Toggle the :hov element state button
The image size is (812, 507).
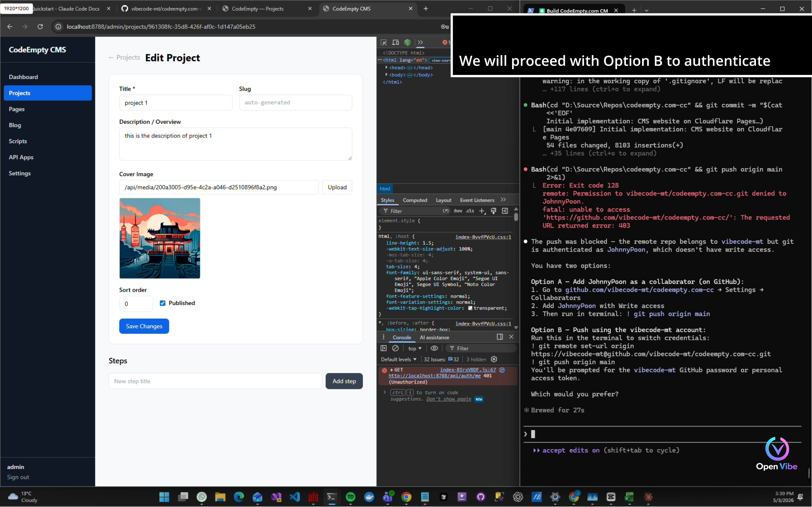(x=458, y=211)
